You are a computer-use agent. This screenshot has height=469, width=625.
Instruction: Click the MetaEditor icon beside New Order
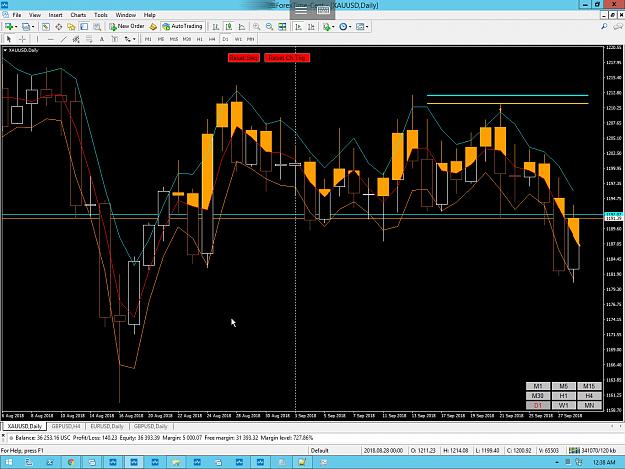point(153,27)
